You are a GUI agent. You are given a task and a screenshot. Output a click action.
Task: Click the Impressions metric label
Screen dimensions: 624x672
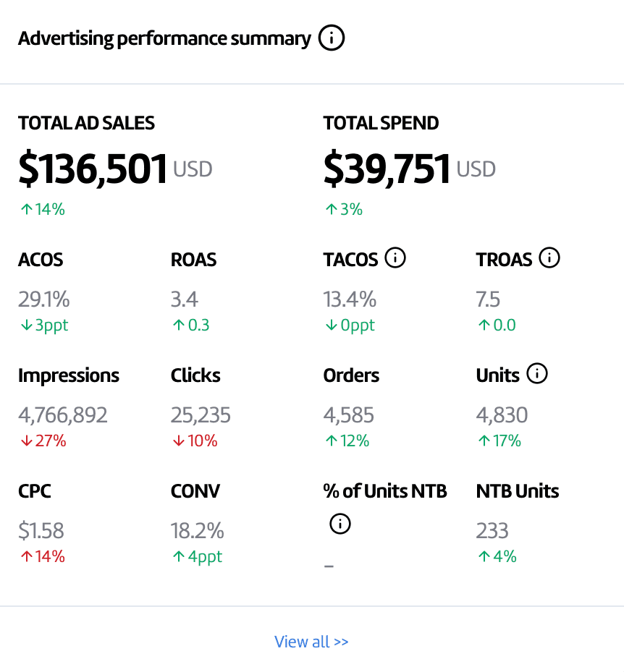coord(69,375)
